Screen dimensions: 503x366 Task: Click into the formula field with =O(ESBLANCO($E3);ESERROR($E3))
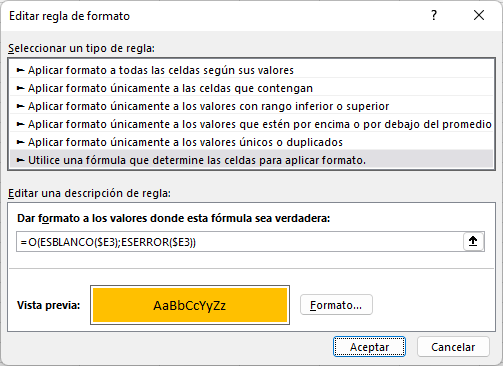(x=239, y=242)
